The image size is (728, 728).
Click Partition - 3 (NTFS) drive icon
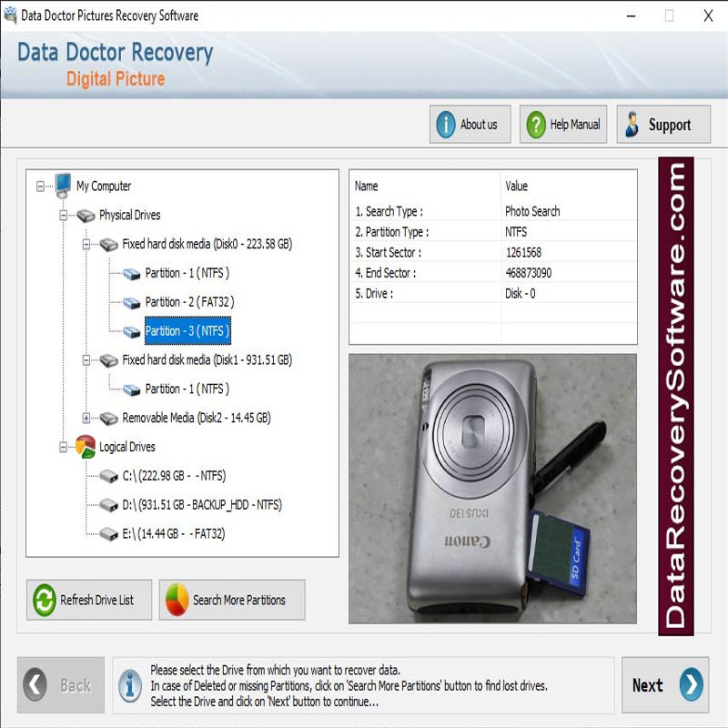(131, 331)
